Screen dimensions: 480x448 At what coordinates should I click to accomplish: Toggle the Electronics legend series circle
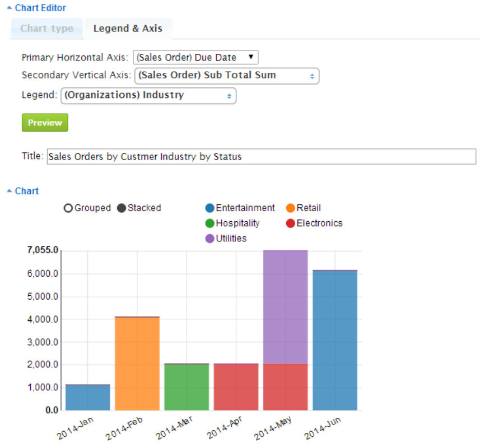[x=291, y=223]
